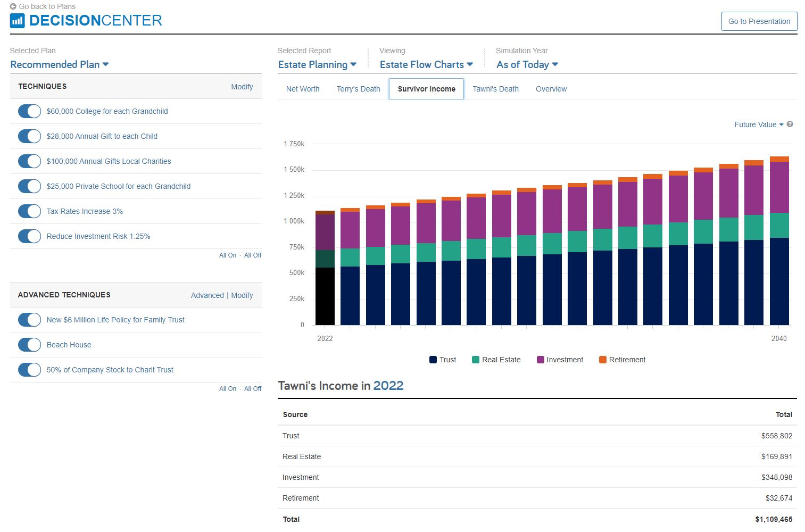Toggle Retirement series using orange legend icon

click(x=603, y=360)
